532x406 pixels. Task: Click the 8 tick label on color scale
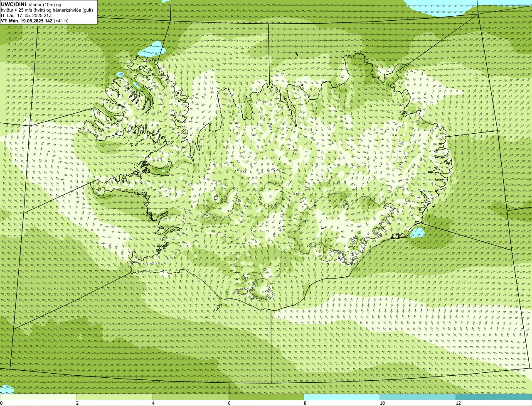point(305,403)
